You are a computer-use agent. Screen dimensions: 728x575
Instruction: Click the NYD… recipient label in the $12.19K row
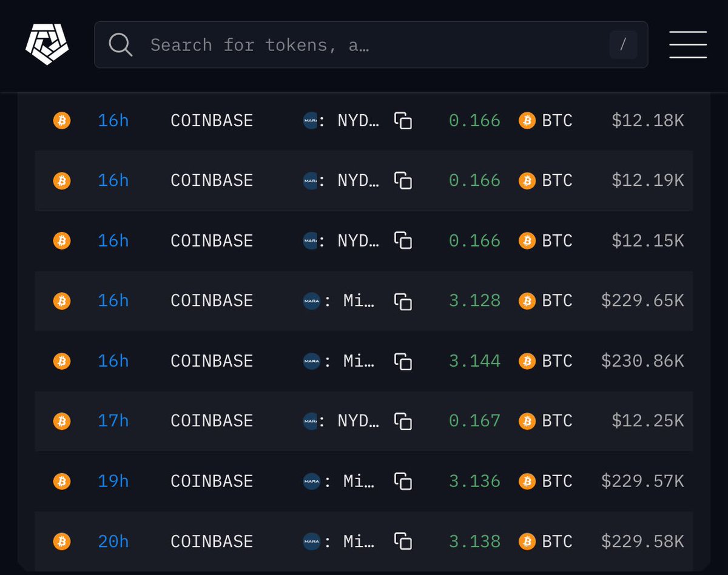click(358, 181)
